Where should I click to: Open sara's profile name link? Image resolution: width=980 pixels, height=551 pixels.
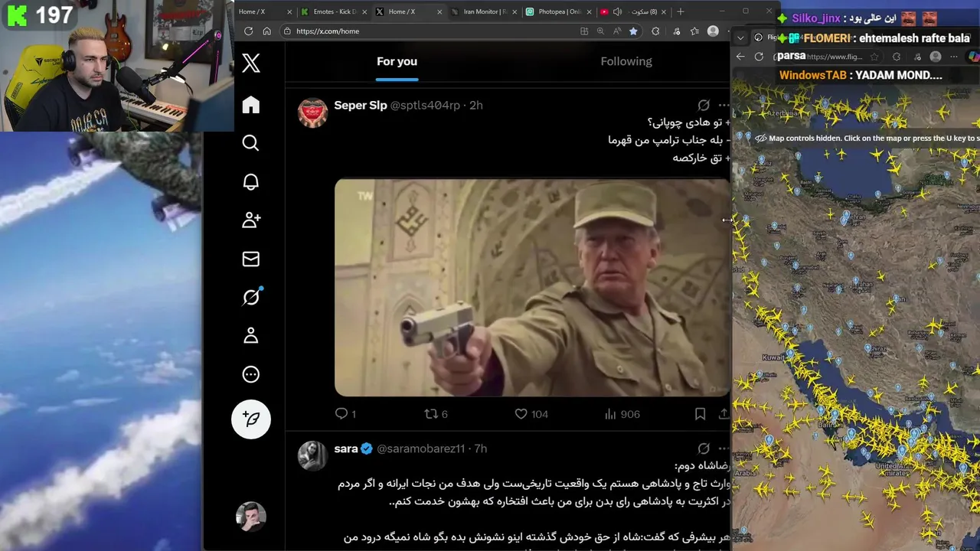[x=346, y=448]
